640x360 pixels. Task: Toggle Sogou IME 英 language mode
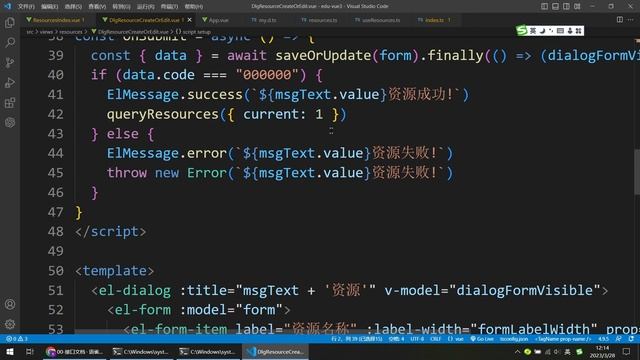coord(533,31)
